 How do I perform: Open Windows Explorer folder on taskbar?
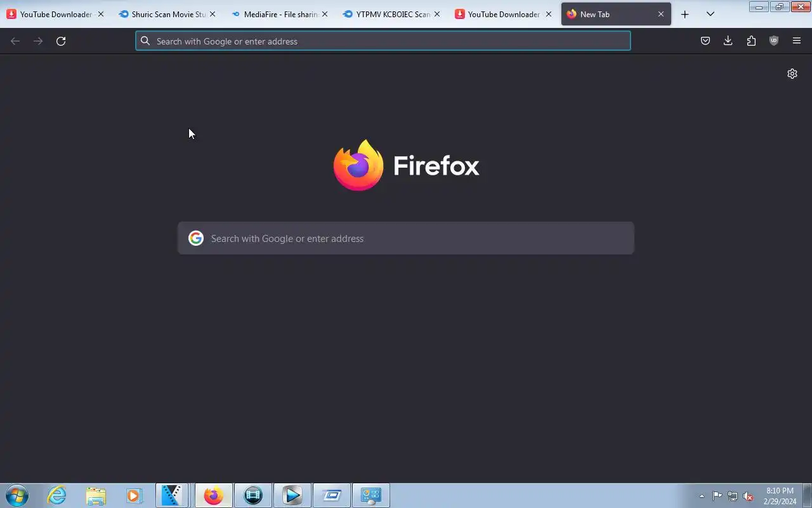click(96, 495)
